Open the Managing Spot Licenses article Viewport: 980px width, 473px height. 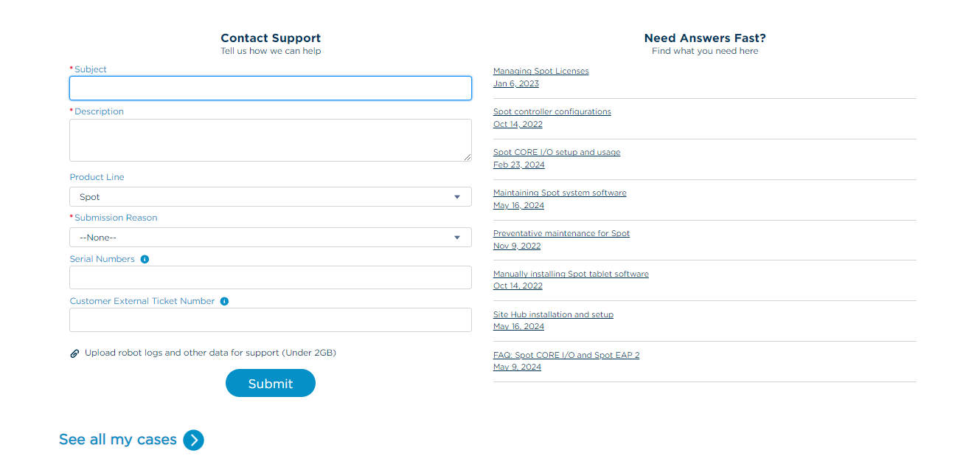[541, 72]
